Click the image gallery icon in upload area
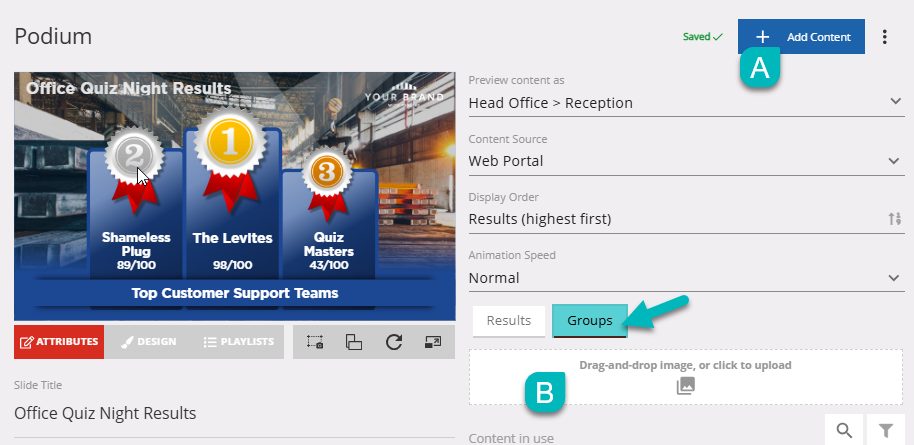 (686, 386)
